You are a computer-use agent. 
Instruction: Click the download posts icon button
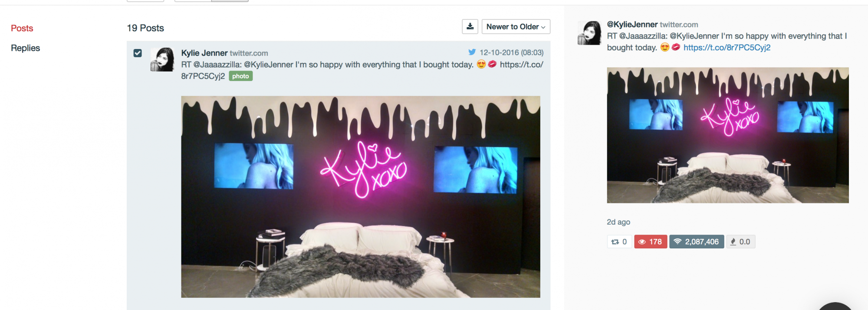(470, 26)
